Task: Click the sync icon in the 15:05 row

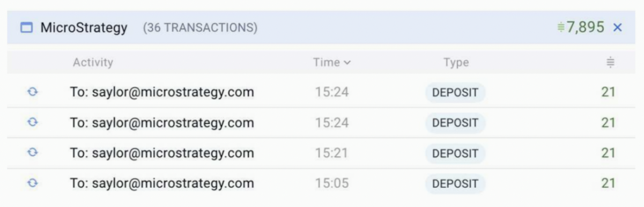Action: pyautogui.click(x=33, y=183)
